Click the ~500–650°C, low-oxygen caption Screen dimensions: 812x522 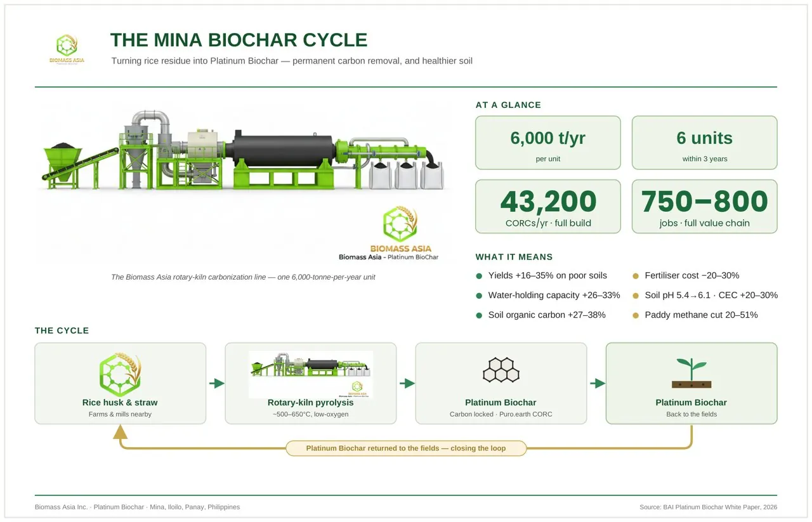pos(311,414)
